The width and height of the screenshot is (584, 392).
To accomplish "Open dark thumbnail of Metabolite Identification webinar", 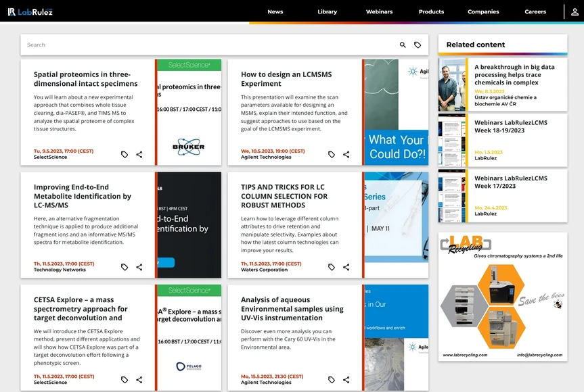I will 188,224.
